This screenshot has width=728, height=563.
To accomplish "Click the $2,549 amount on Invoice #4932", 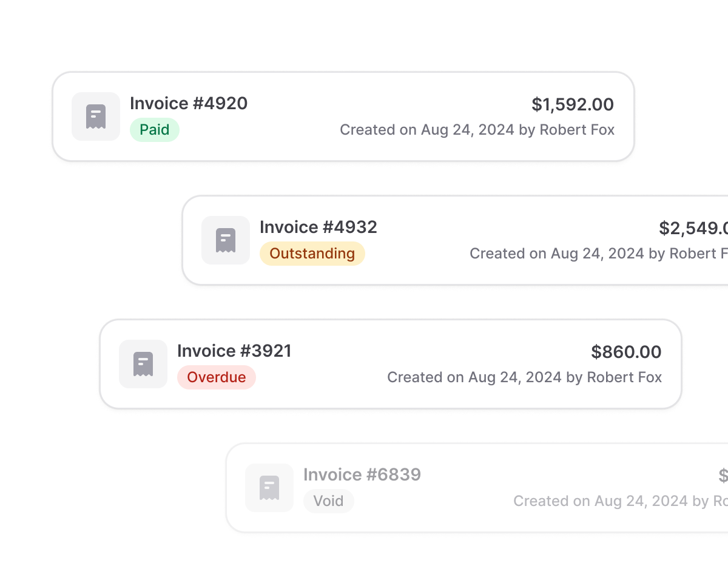I will click(693, 229).
